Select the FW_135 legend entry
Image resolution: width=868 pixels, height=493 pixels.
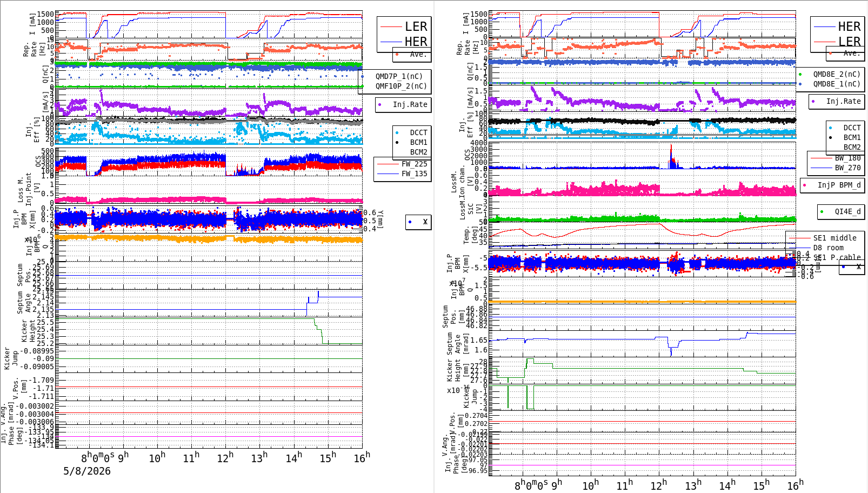click(414, 174)
